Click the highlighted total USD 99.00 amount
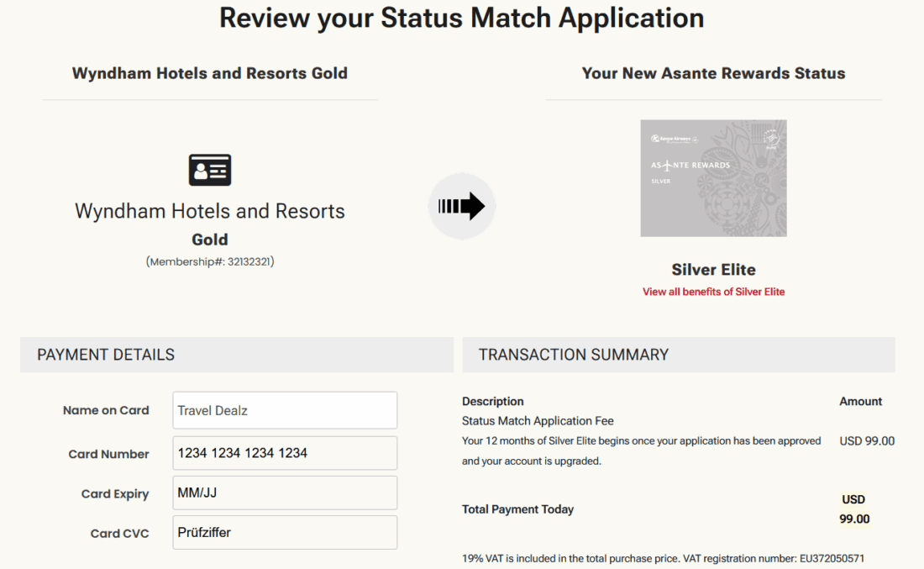 853,509
